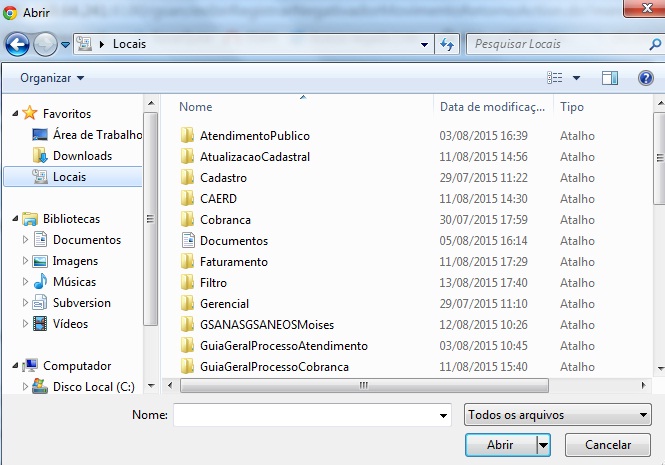The width and height of the screenshot is (665, 465).
Task: Open recent pages dropdown beside Forward arrow
Action: pos(65,44)
